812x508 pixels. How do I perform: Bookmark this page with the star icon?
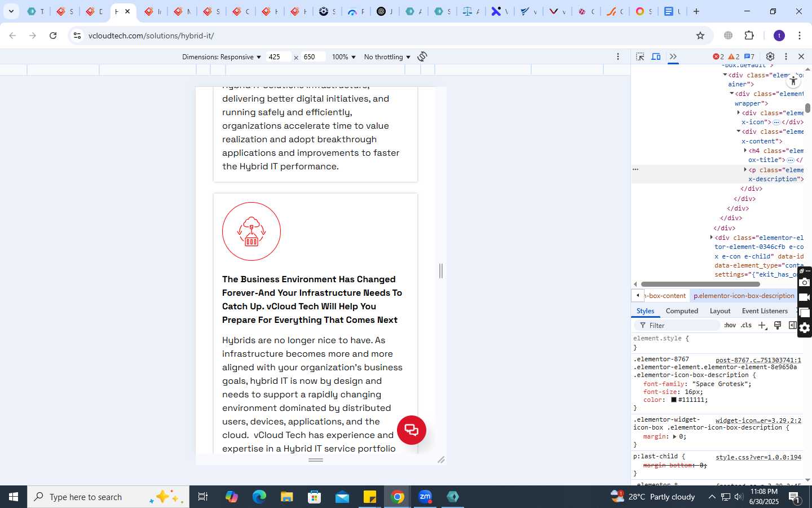point(700,36)
